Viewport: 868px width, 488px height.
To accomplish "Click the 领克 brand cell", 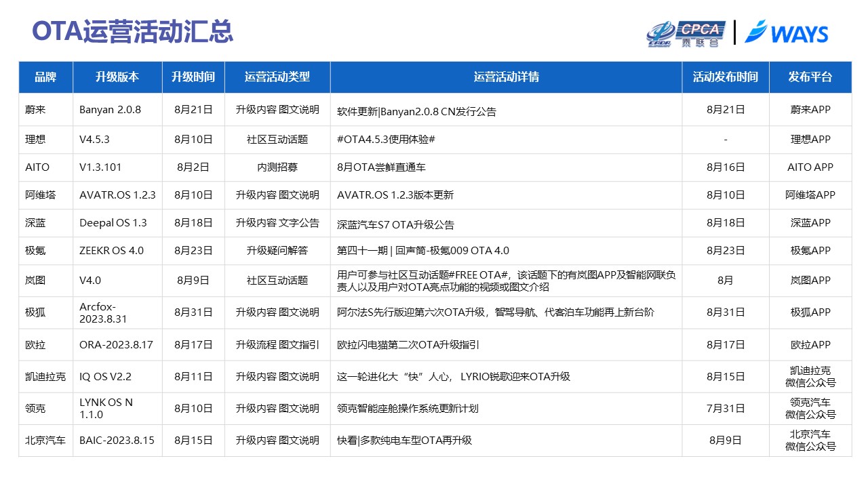I will [x=45, y=409].
